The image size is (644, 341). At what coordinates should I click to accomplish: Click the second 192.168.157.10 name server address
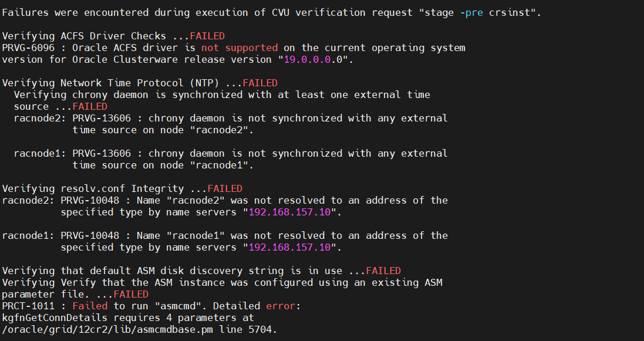(289, 247)
